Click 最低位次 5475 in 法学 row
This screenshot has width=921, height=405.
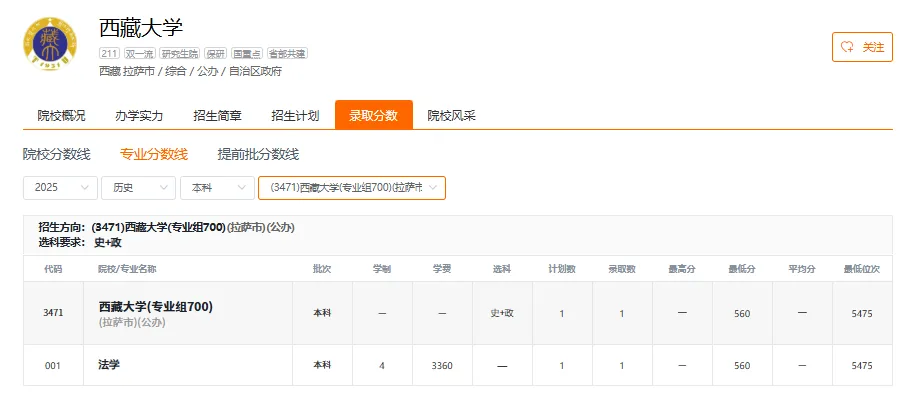(x=862, y=366)
